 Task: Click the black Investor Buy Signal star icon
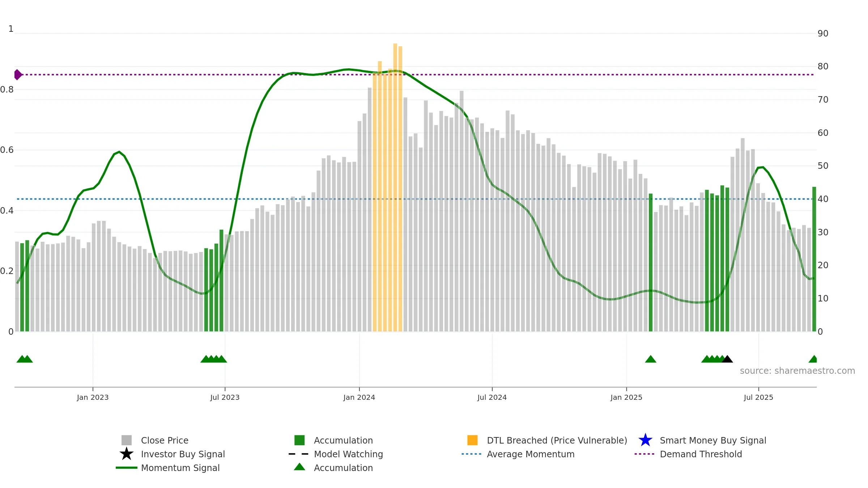click(x=127, y=454)
